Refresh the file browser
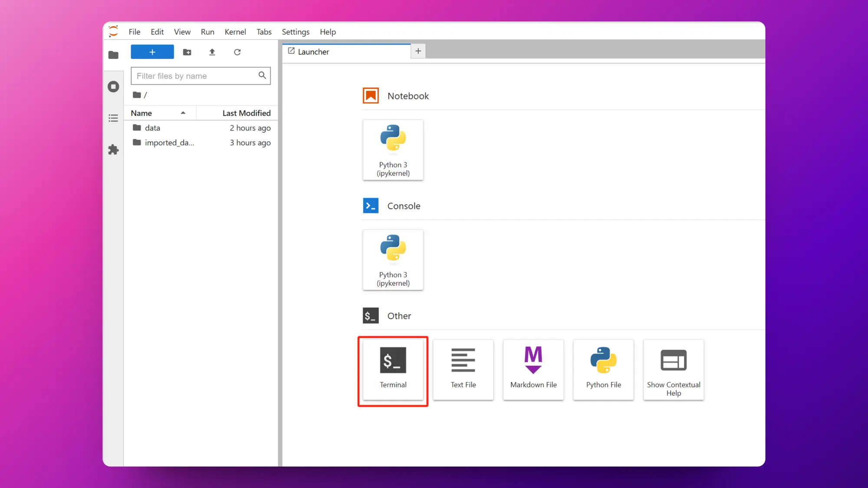 [x=237, y=52]
